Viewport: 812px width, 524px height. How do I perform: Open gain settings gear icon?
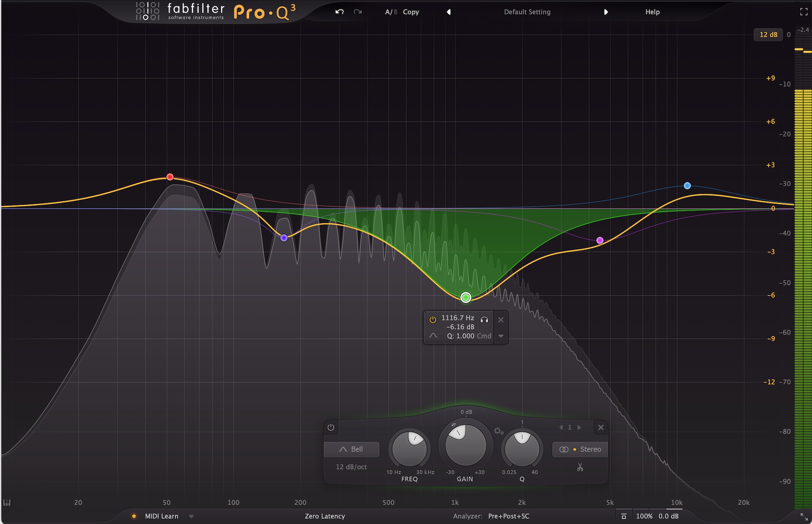click(x=499, y=431)
